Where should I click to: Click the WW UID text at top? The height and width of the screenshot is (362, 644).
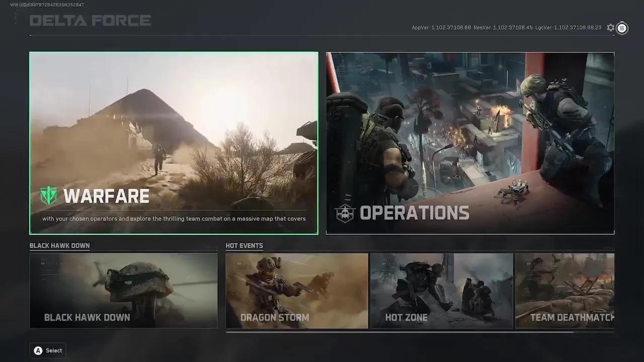(47, 5)
